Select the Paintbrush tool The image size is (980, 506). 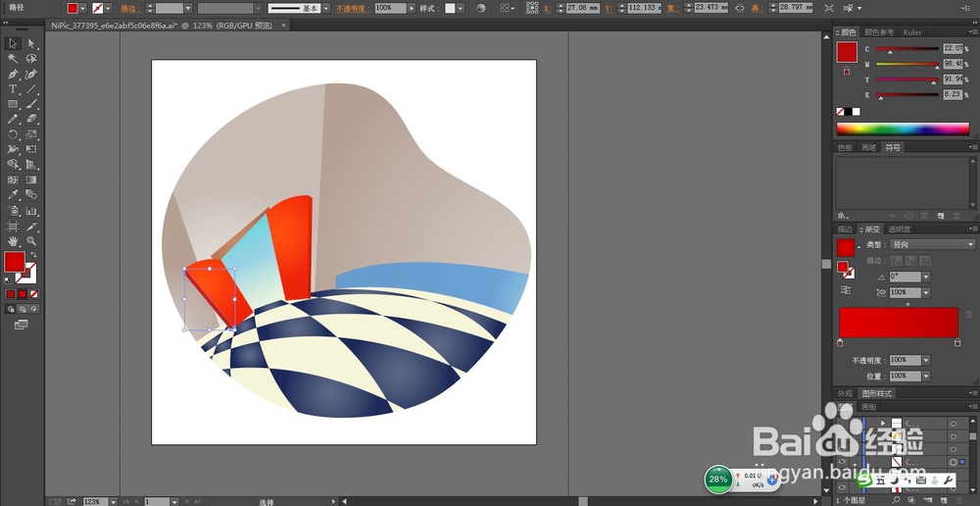tap(31, 104)
